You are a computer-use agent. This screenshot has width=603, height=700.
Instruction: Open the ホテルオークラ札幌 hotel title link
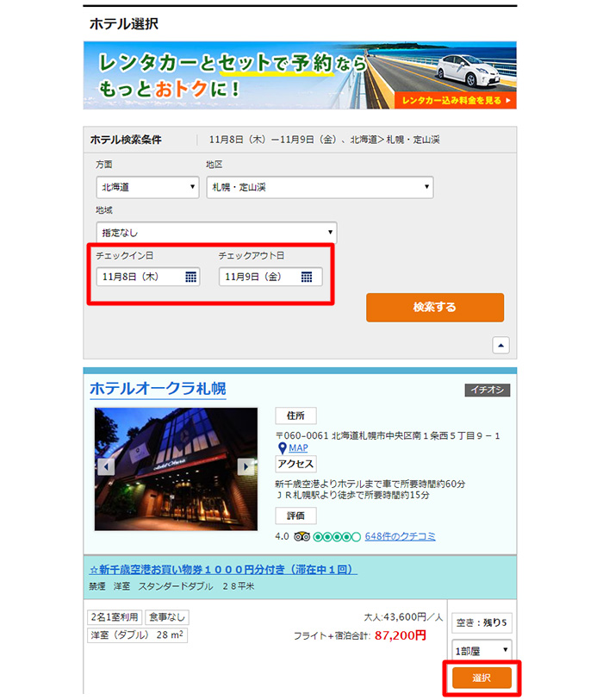coord(158,389)
